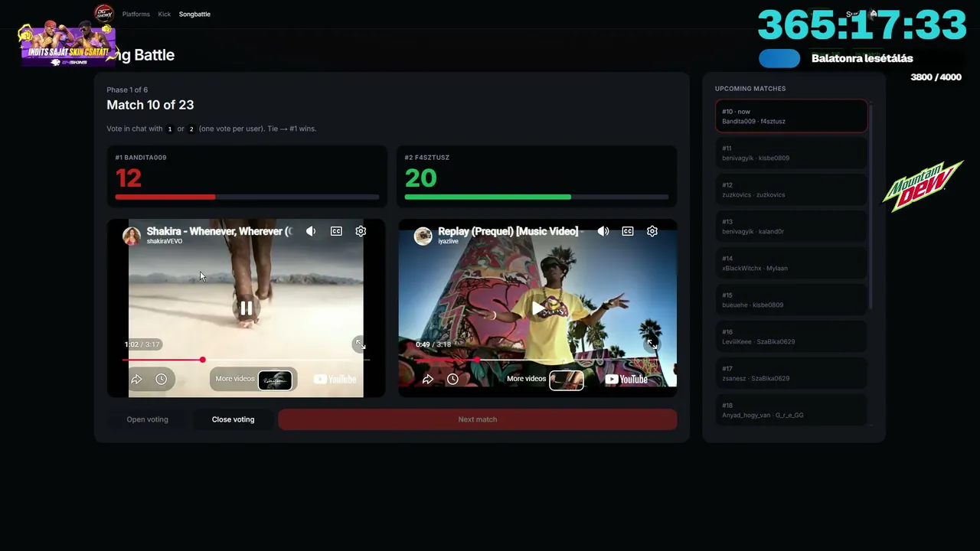
Task: Seek on the Shakira video progress bar
Action: click(x=246, y=360)
